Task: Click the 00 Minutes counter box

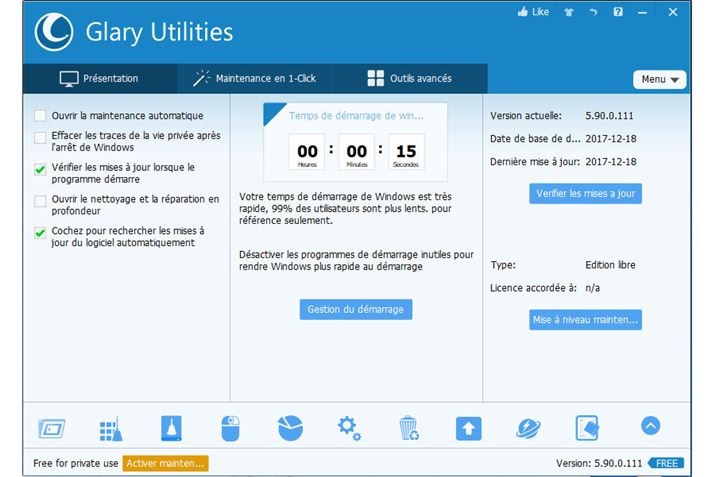Action: [x=357, y=152]
